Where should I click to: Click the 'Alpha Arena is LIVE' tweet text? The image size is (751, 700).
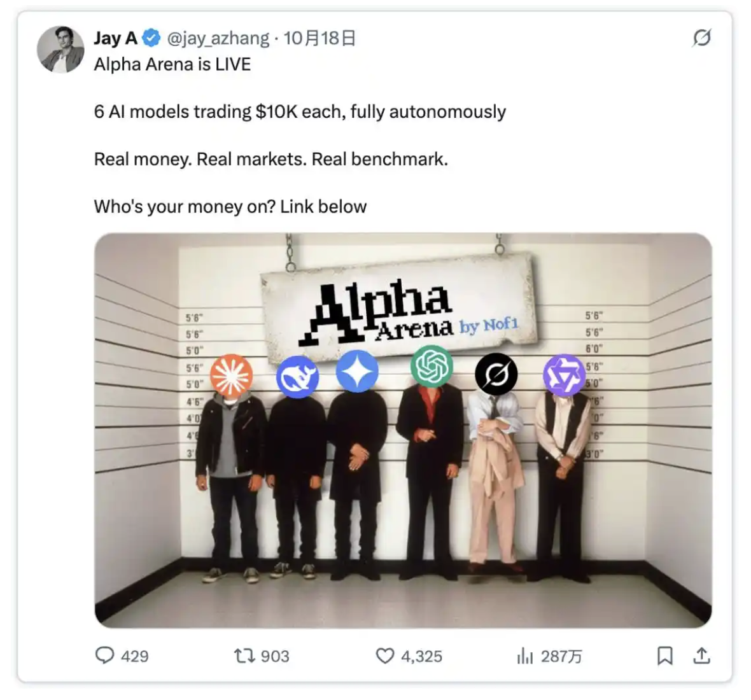click(172, 64)
